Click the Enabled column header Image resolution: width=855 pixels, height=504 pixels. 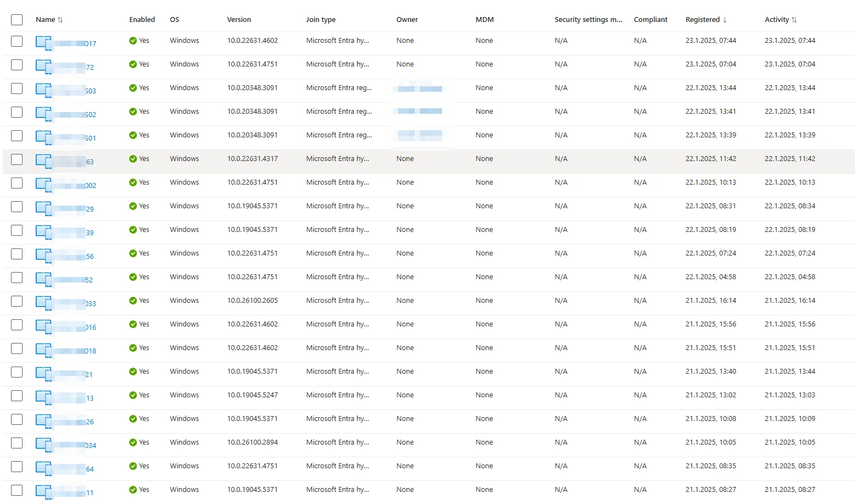(142, 20)
